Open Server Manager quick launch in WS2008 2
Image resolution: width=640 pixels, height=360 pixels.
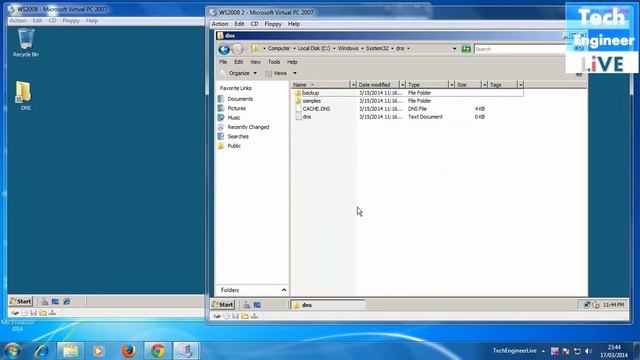tap(247, 305)
